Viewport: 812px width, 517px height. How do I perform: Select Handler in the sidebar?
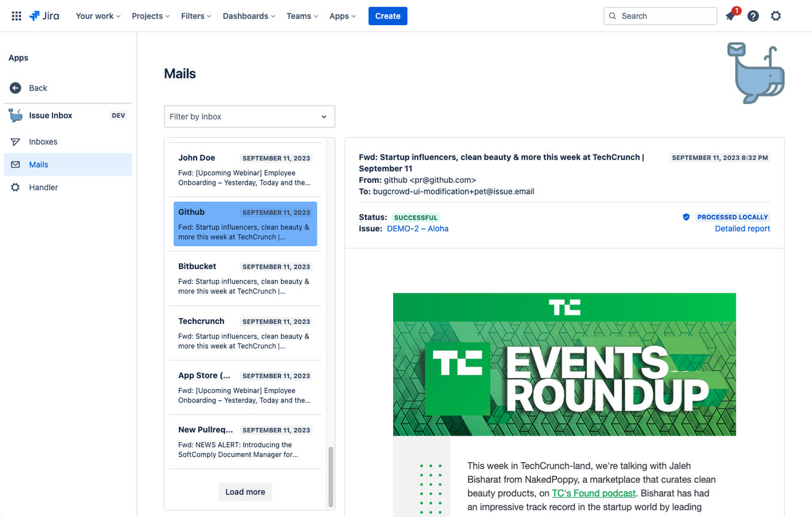pos(68,187)
